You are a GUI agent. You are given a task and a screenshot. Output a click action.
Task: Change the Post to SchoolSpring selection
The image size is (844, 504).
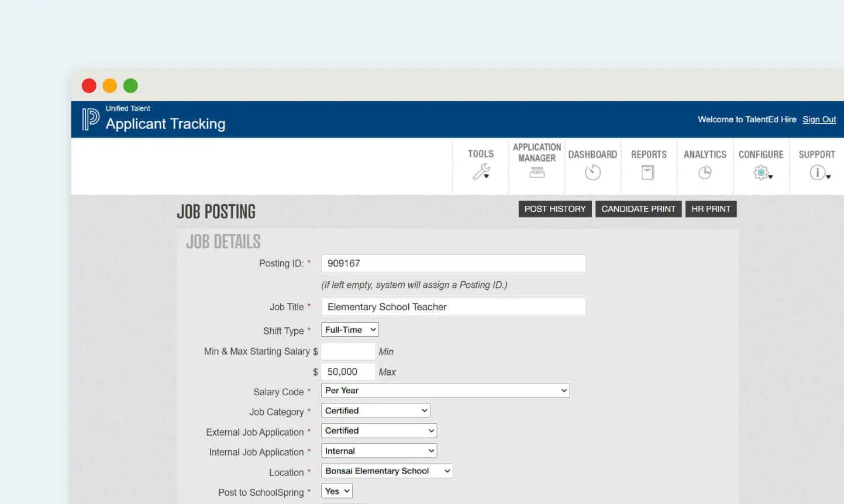(x=336, y=491)
